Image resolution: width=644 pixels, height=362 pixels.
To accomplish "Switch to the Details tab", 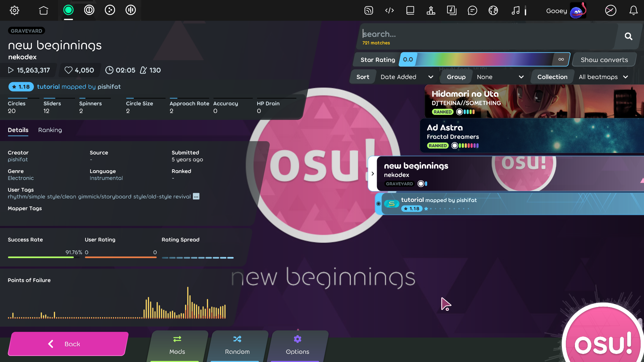I will coord(18,130).
